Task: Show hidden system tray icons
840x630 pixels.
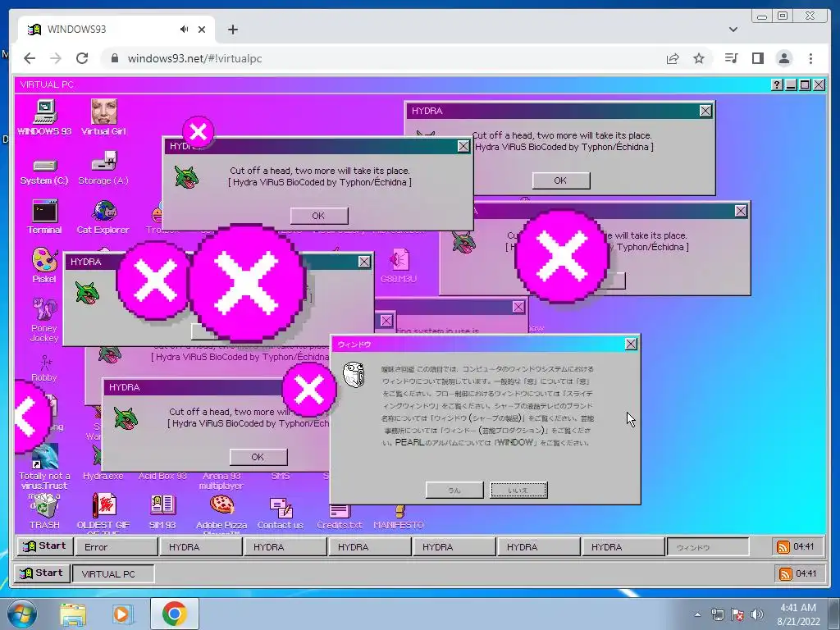Action: pyautogui.click(x=697, y=614)
